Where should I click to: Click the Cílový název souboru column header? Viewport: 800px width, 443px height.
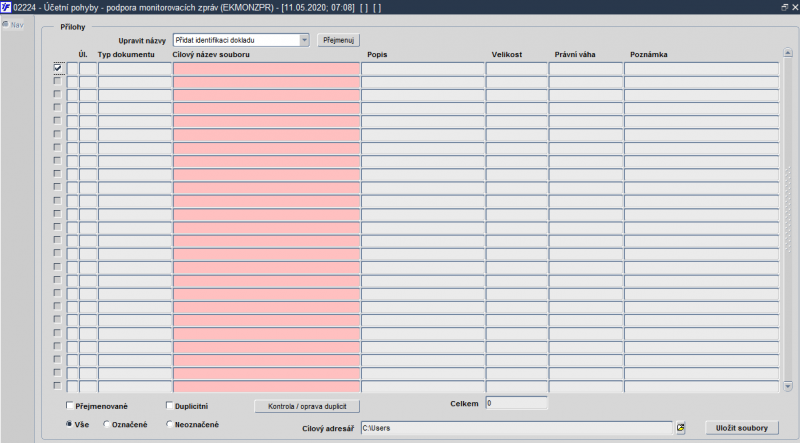(x=211, y=54)
